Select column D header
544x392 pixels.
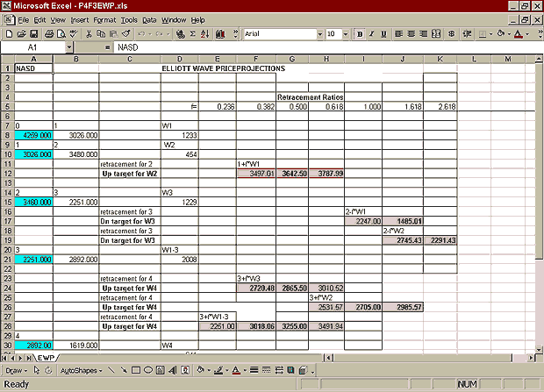[x=180, y=59]
